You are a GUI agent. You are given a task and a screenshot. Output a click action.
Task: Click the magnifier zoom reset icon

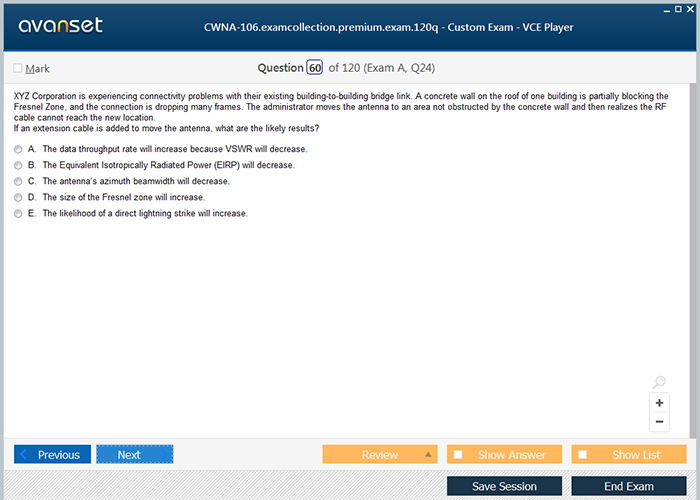[659, 382]
